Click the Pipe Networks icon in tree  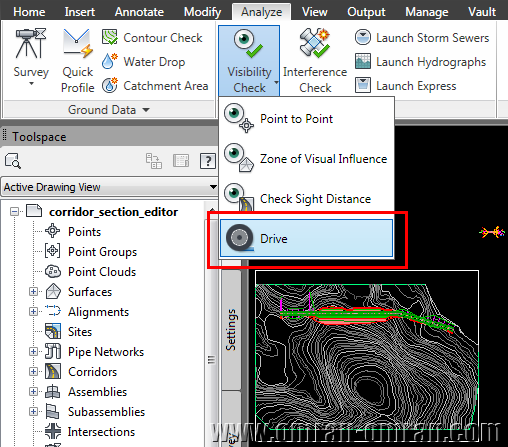[53, 351]
